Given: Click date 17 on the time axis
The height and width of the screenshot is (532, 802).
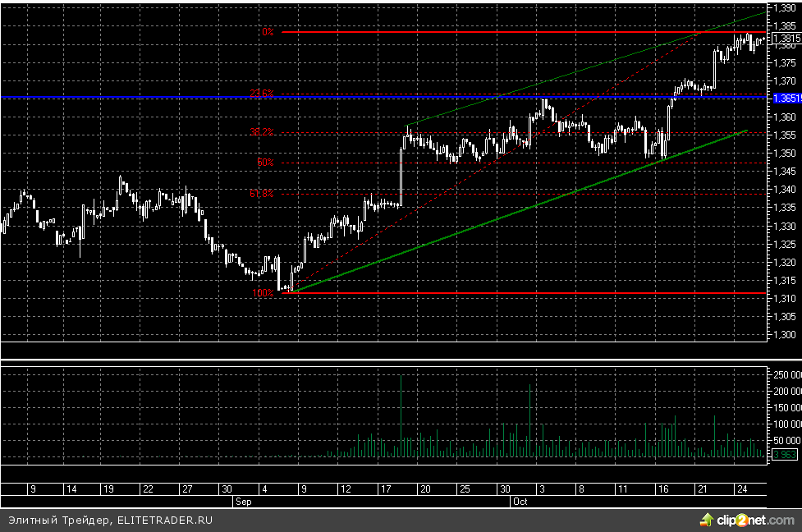Looking at the screenshot, I should [x=383, y=488].
